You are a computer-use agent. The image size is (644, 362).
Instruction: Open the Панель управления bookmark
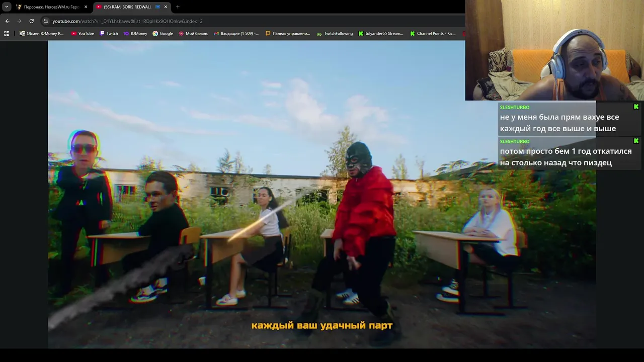click(288, 34)
